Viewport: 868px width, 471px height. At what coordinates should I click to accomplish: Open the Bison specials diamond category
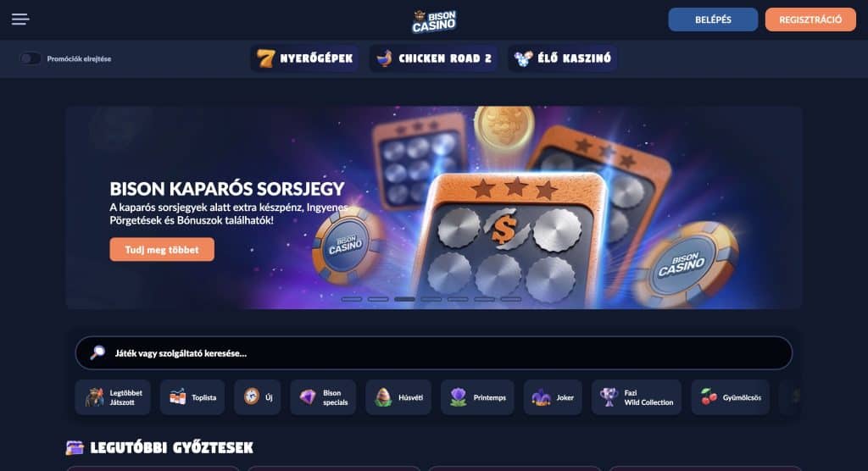(323, 397)
